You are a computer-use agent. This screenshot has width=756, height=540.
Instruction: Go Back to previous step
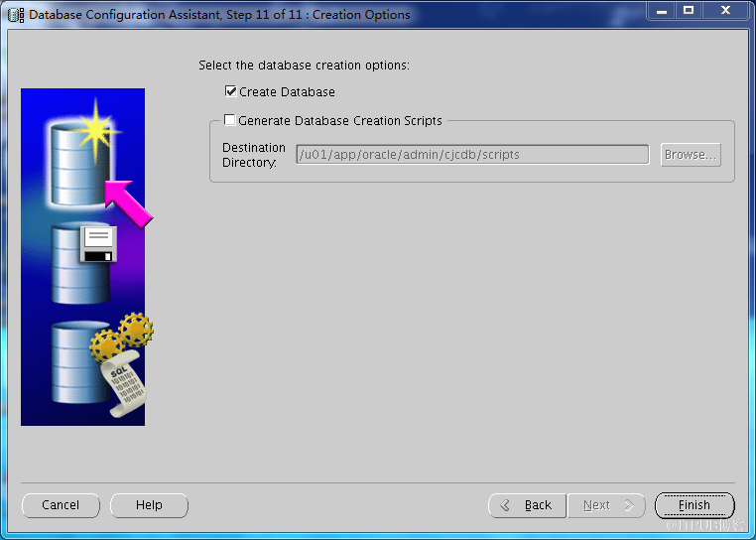point(528,505)
